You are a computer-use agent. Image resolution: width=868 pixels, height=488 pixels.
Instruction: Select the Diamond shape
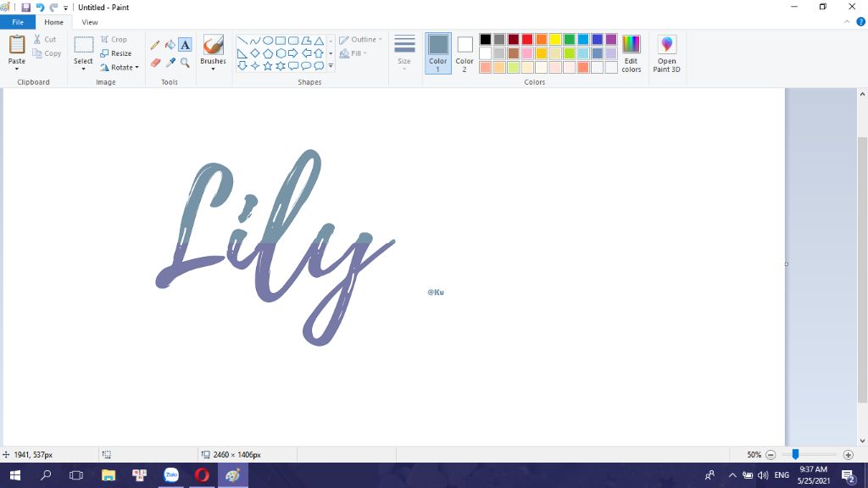pos(254,53)
